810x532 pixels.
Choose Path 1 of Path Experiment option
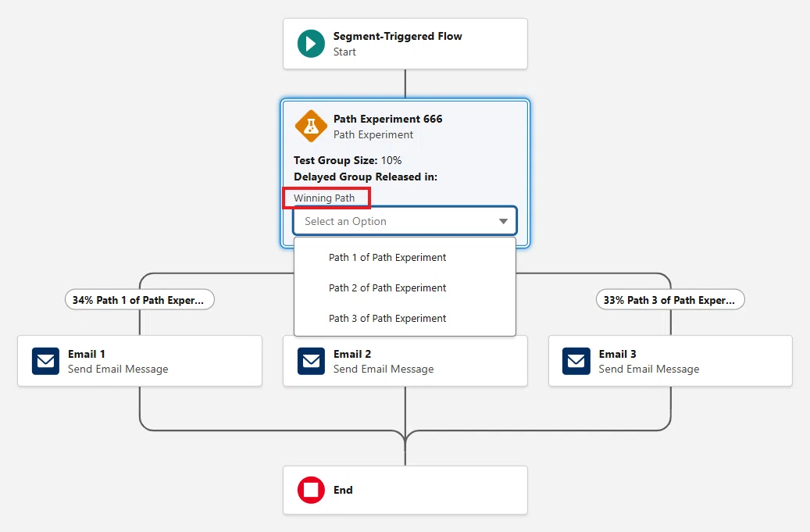(405, 257)
